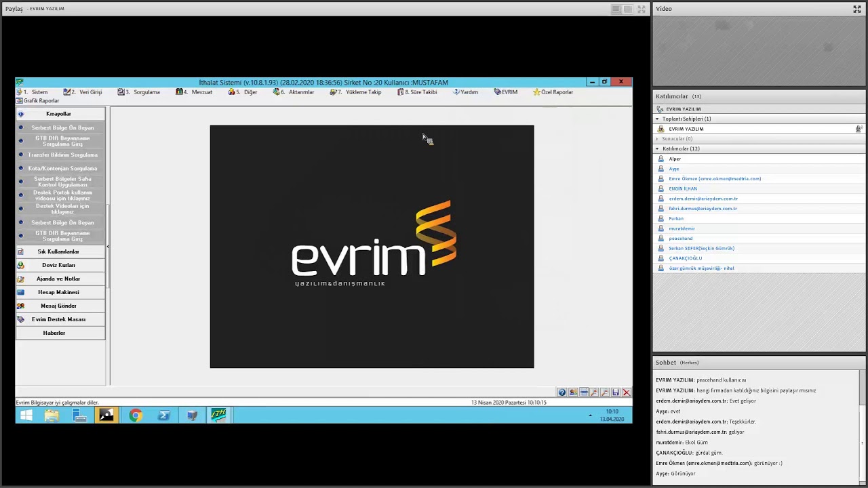
Task: Click the red X icon in bottom toolbar
Action: click(627, 392)
